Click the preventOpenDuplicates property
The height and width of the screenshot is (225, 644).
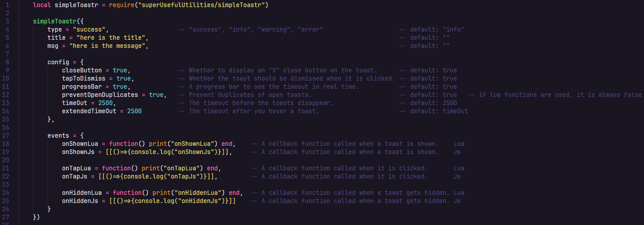click(100, 95)
